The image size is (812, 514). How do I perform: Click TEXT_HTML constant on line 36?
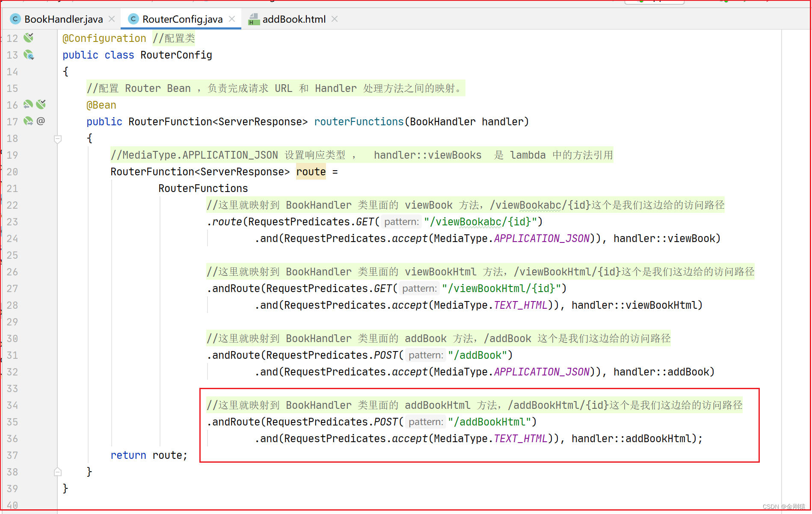pos(521,439)
